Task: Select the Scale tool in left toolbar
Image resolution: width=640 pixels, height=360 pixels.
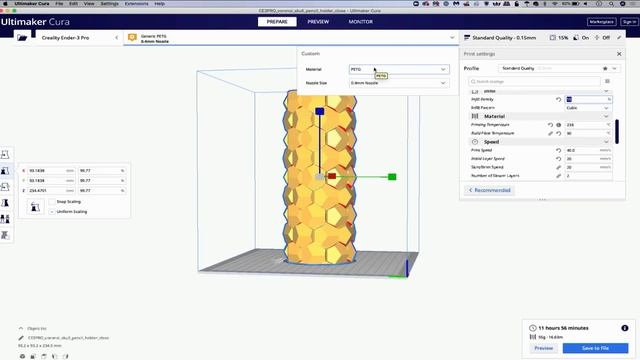Action: (x=5, y=171)
